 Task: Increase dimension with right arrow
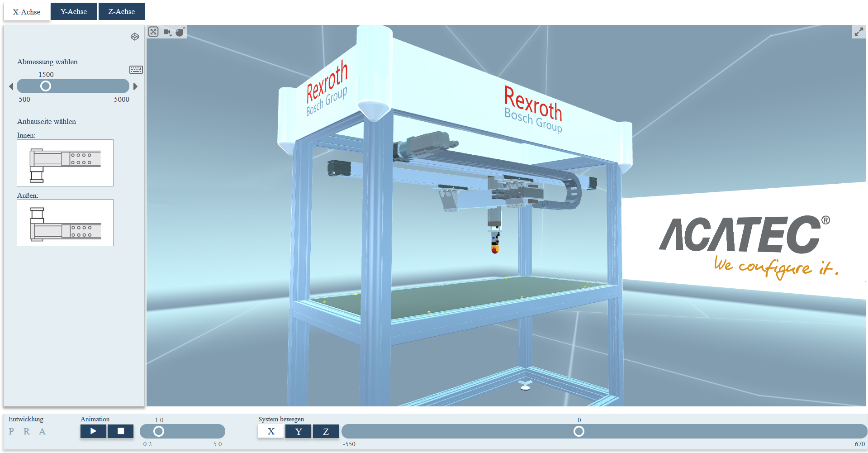coord(135,86)
